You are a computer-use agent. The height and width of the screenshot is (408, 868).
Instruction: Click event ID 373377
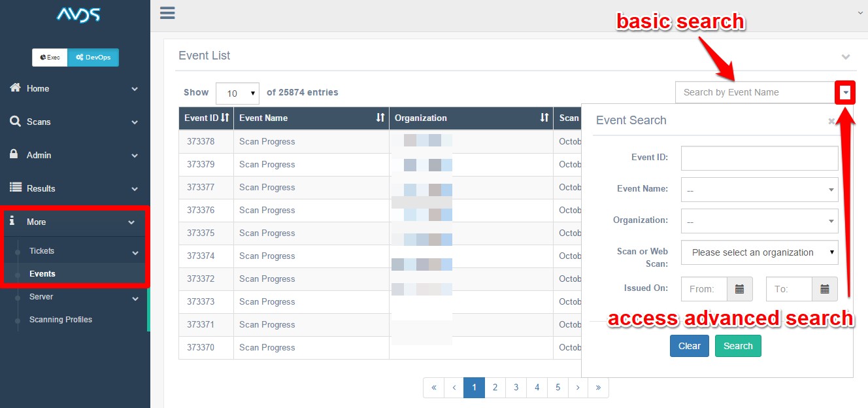coord(201,187)
